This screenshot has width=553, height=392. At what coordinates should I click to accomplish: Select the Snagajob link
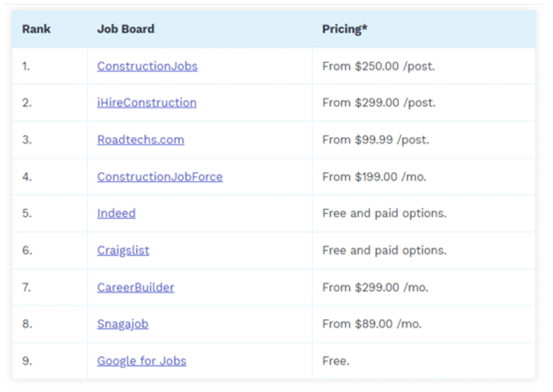coord(123,325)
